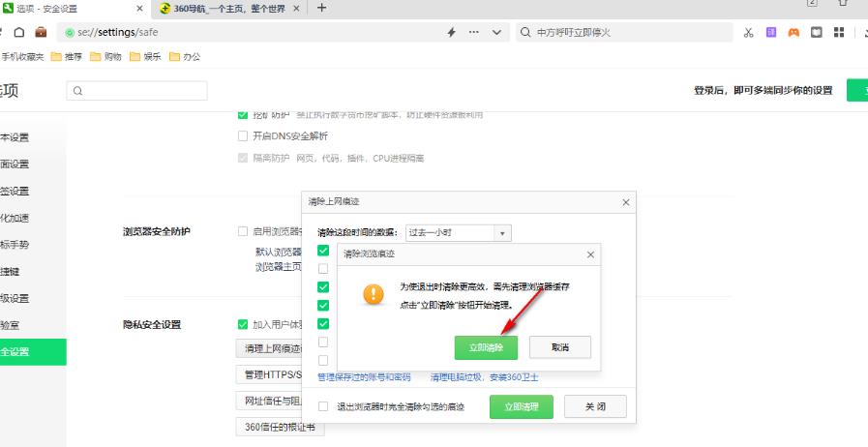Open the orange game controller icon
Screen dimensions: 868x447
(793, 32)
